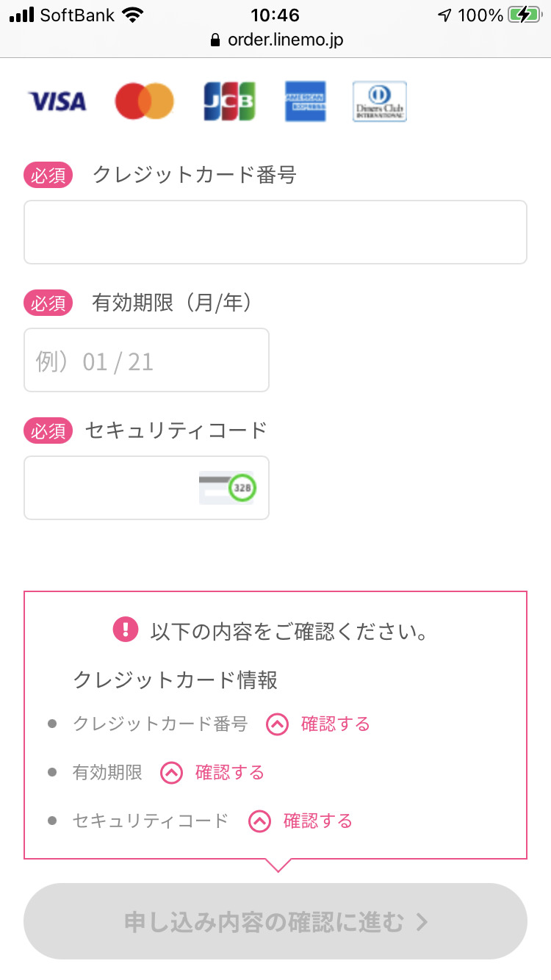Viewport: 551px width, 980px height.
Task: Expand the セキュリティコード confirmation chevron
Action: 259,821
